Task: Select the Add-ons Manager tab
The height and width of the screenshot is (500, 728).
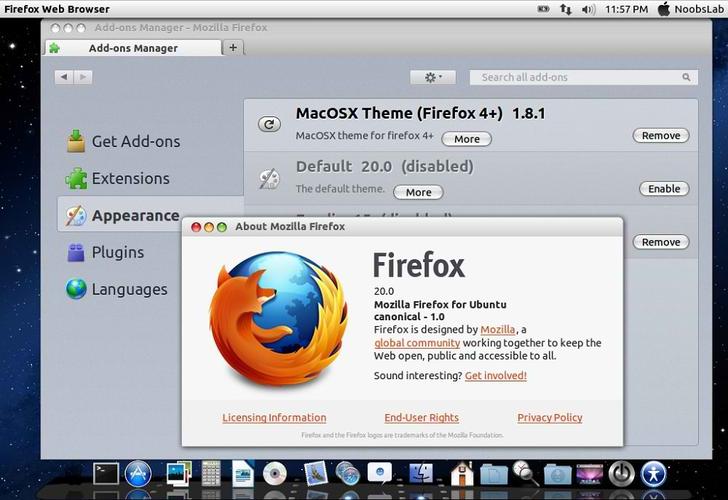Action: click(133, 48)
